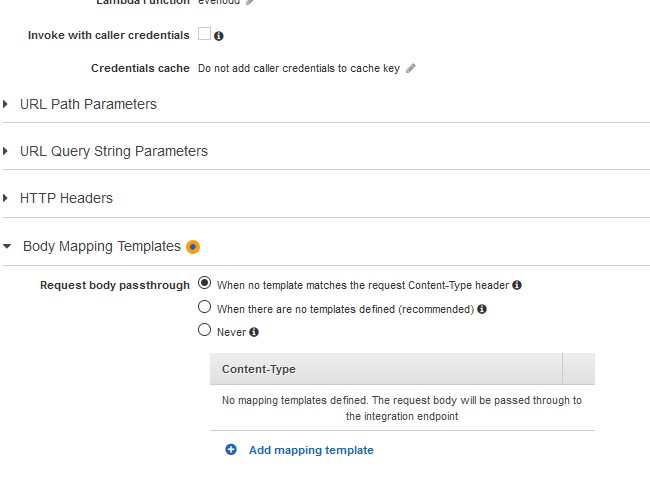Click the info icon next to Never option

254,332
